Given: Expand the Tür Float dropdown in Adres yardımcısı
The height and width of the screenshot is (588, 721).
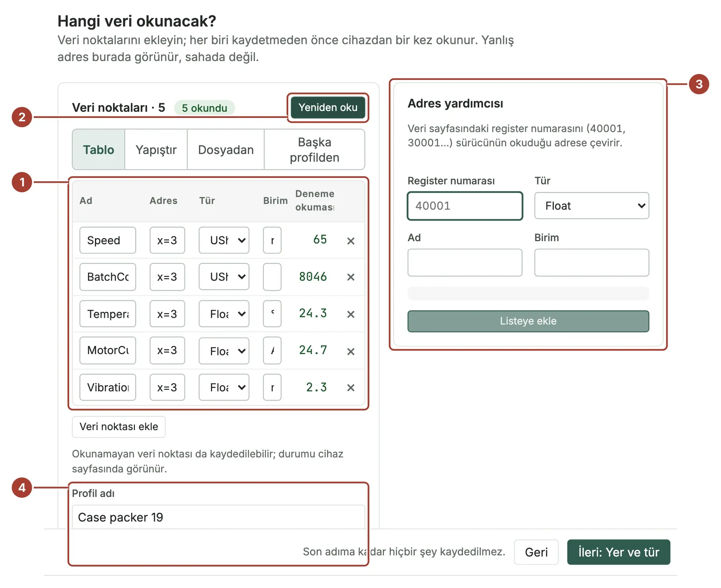Looking at the screenshot, I should (591, 206).
